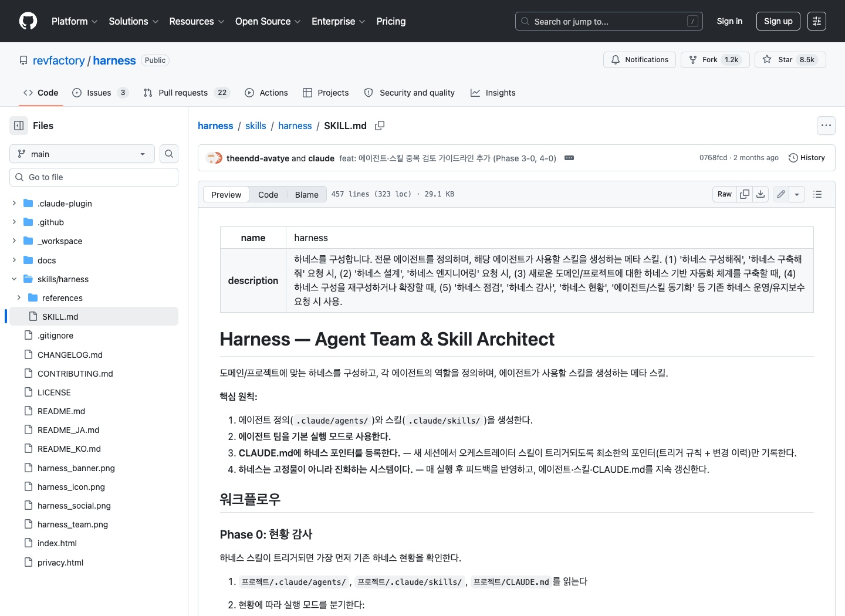Open the harness repository name link
Viewport: 845px width, 616px height.
coord(114,60)
